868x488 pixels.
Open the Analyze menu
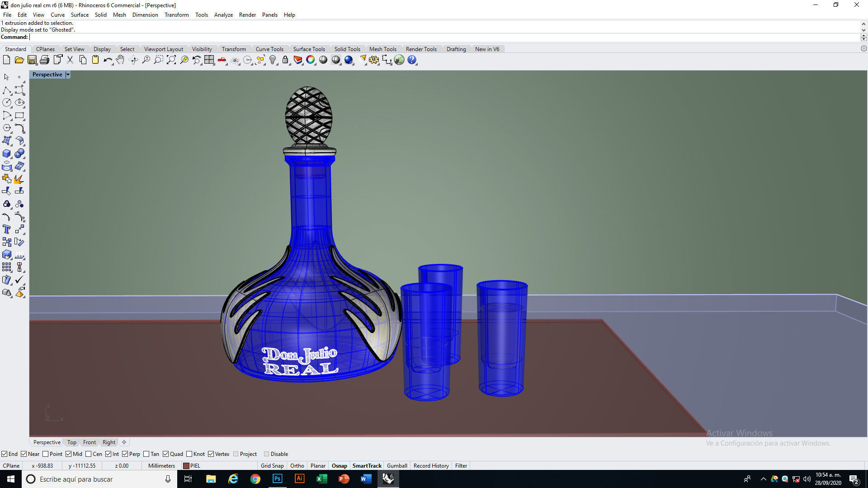(223, 14)
